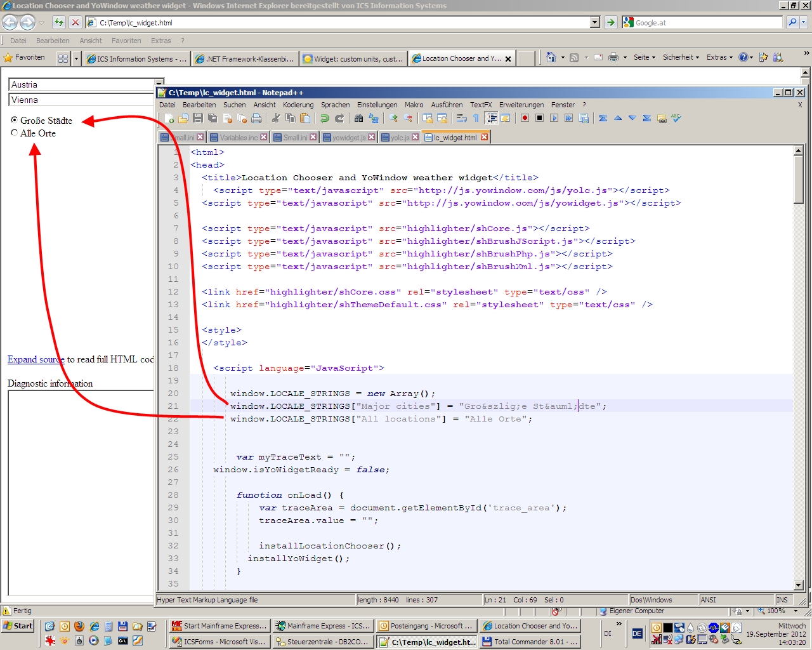
Task: Expand the IE address bar dropdown
Action: point(594,23)
